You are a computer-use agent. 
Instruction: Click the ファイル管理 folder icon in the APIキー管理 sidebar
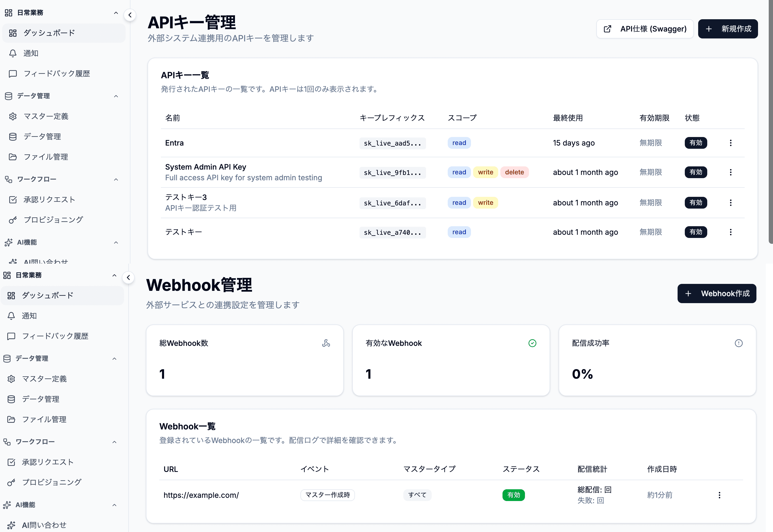(x=13, y=157)
